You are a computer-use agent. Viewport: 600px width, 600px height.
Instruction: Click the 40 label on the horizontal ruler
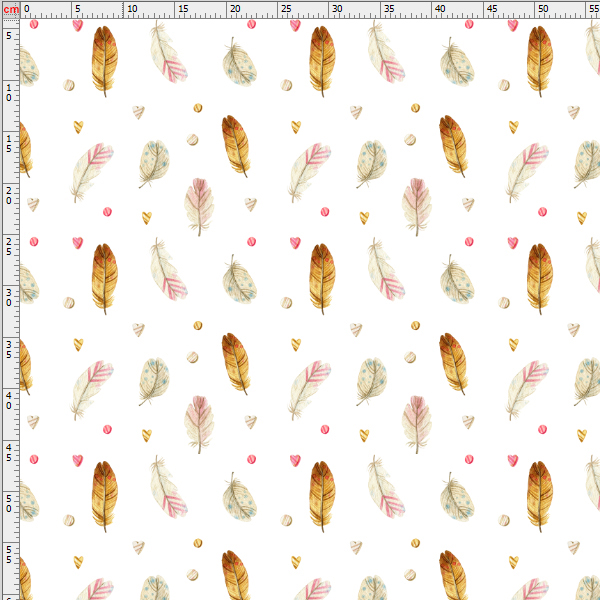440,8
